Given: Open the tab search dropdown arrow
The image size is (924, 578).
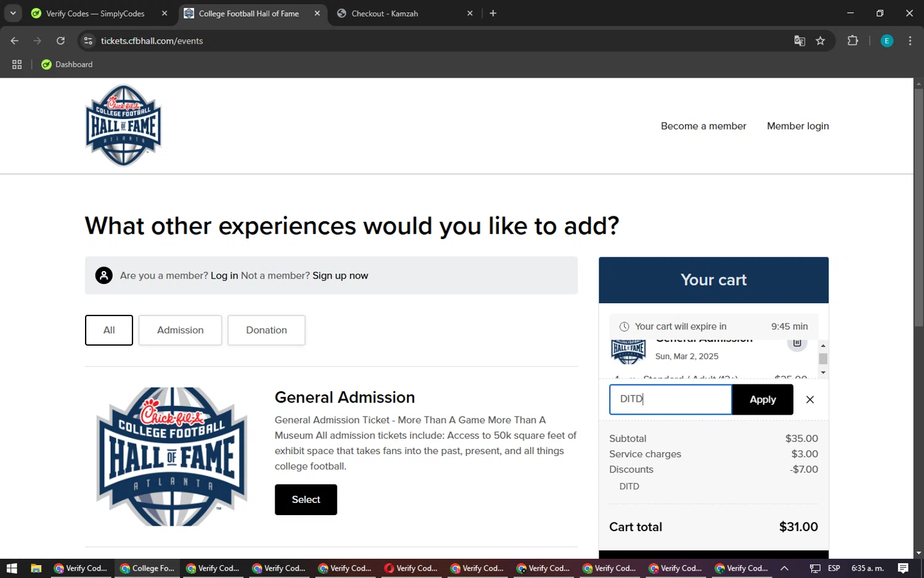Looking at the screenshot, I should coord(13,13).
